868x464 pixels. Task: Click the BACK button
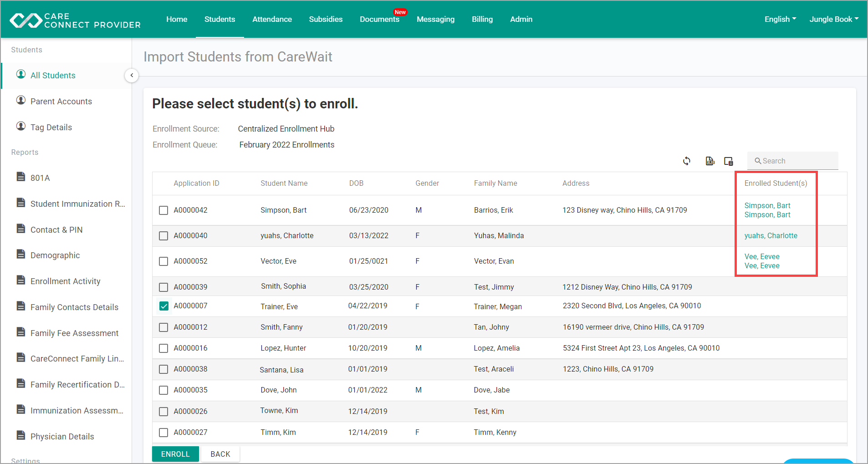(x=220, y=454)
